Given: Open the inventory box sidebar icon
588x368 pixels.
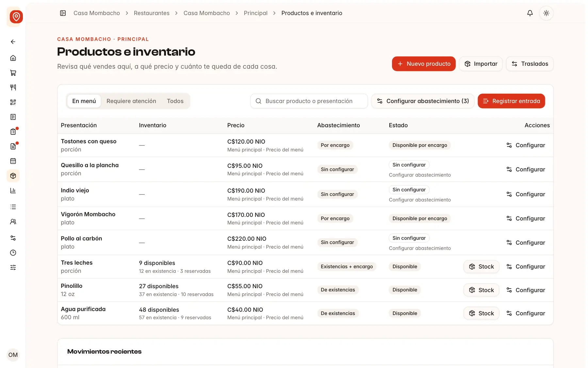Looking at the screenshot, I should (13, 176).
